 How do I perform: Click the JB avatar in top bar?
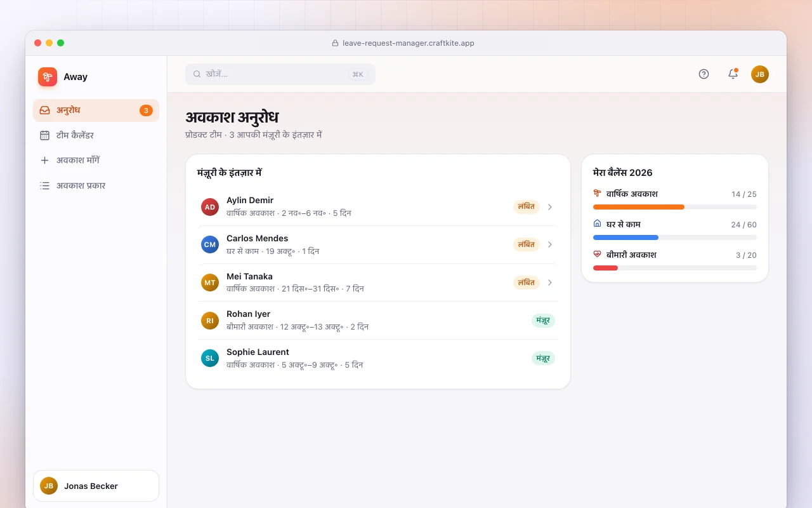point(760,74)
